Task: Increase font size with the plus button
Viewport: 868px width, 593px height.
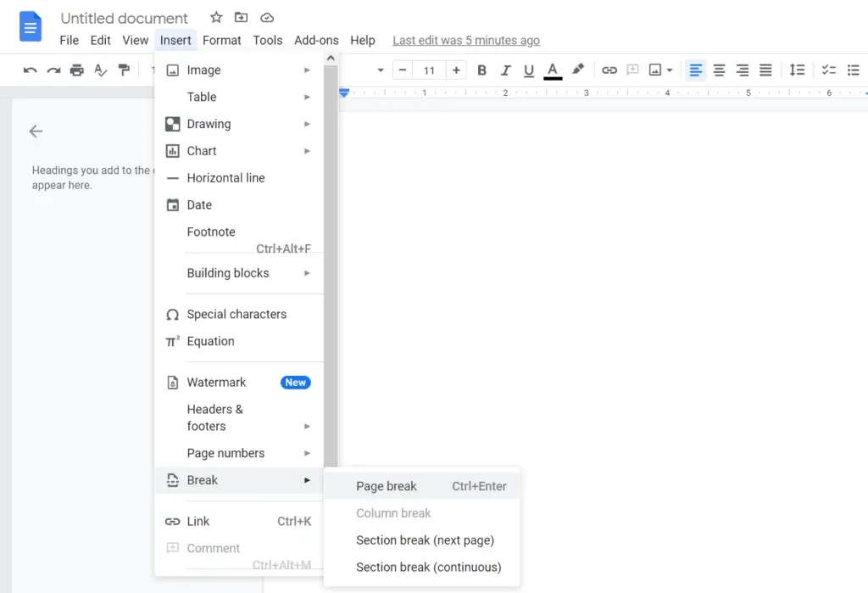Action: click(456, 70)
